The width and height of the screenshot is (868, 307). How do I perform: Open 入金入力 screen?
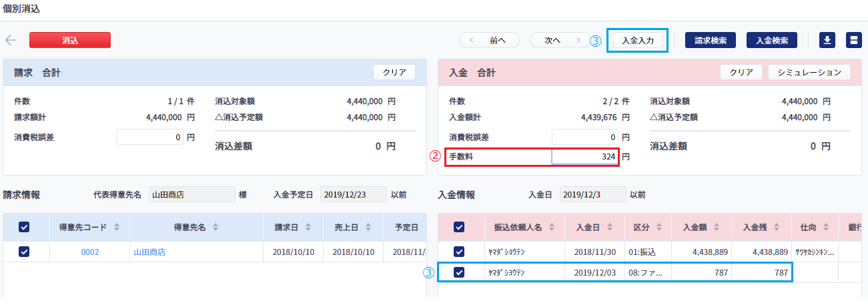[638, 40]
